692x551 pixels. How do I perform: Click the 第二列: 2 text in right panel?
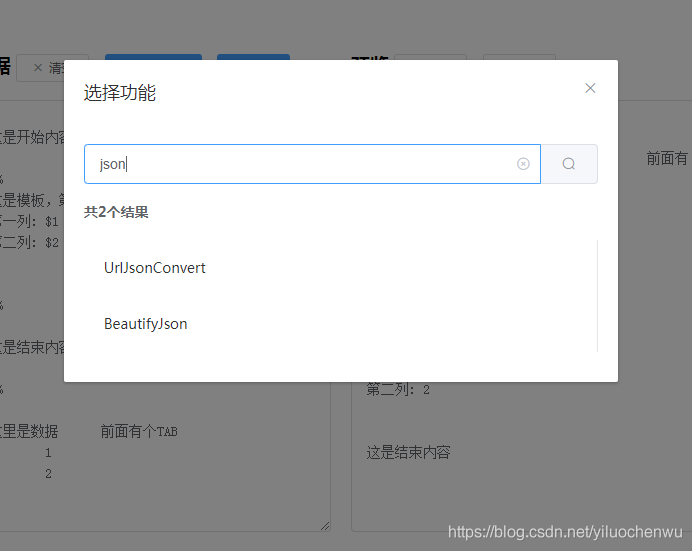click(x=398, y=390)
